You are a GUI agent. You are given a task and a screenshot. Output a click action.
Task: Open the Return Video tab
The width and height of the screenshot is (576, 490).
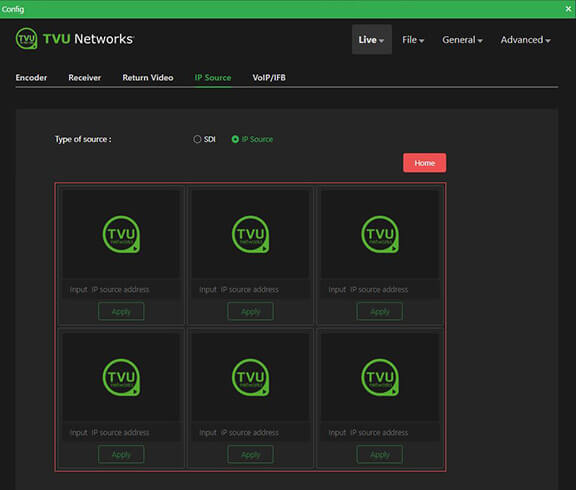coord(148,78)
